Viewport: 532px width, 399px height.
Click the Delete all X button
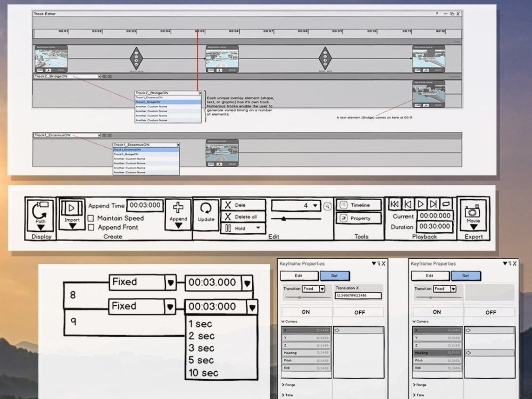tap(243, 217)
